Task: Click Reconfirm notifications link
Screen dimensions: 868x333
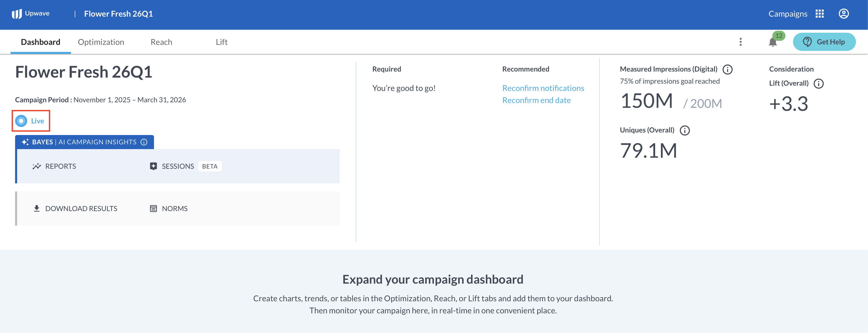Action: [x=543, y=88]
